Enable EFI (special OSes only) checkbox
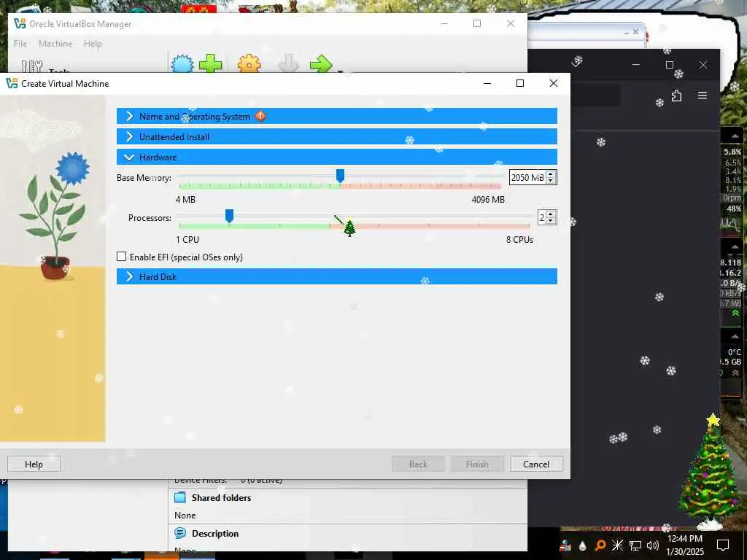Image resolution: width=747 pixels, height=560 pixels. coord(122,257)
